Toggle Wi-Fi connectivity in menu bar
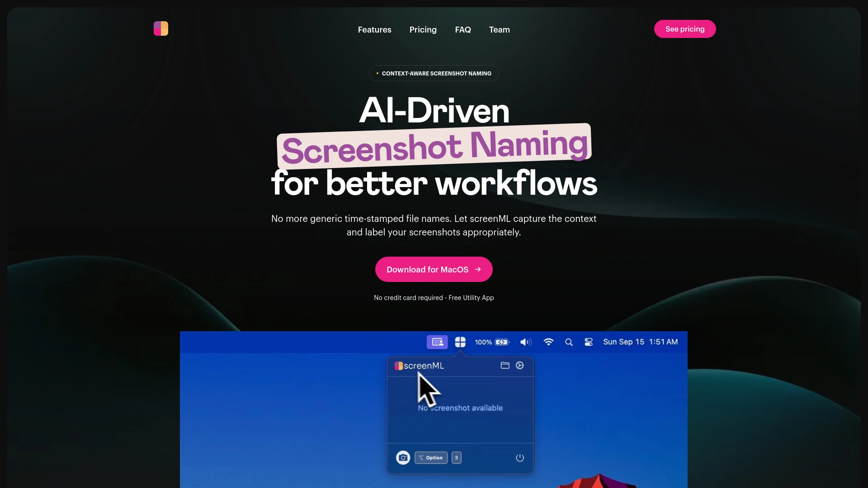Viewport: 868px width, 488px height. (548, 342)
